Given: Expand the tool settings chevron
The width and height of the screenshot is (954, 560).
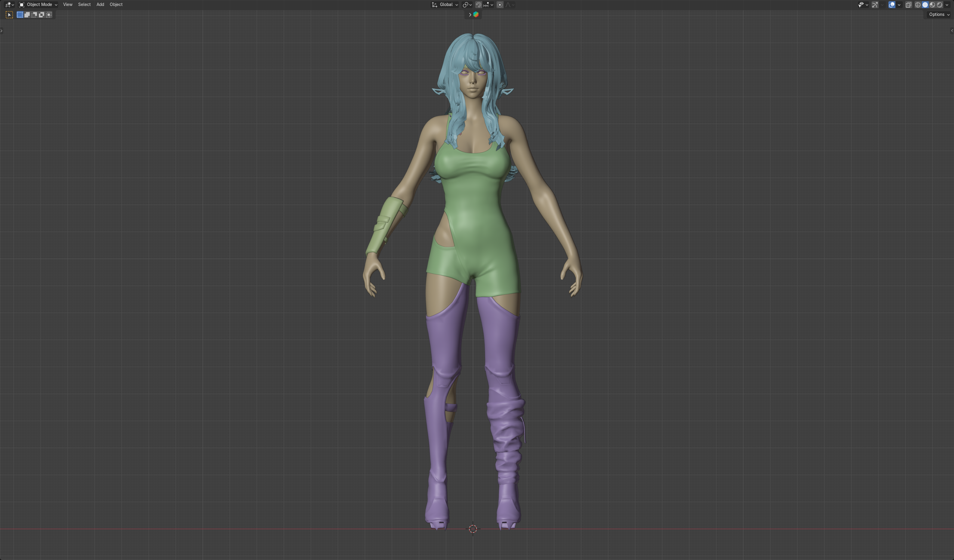Looking at the screenshot, I should click(x=470, y=14).
